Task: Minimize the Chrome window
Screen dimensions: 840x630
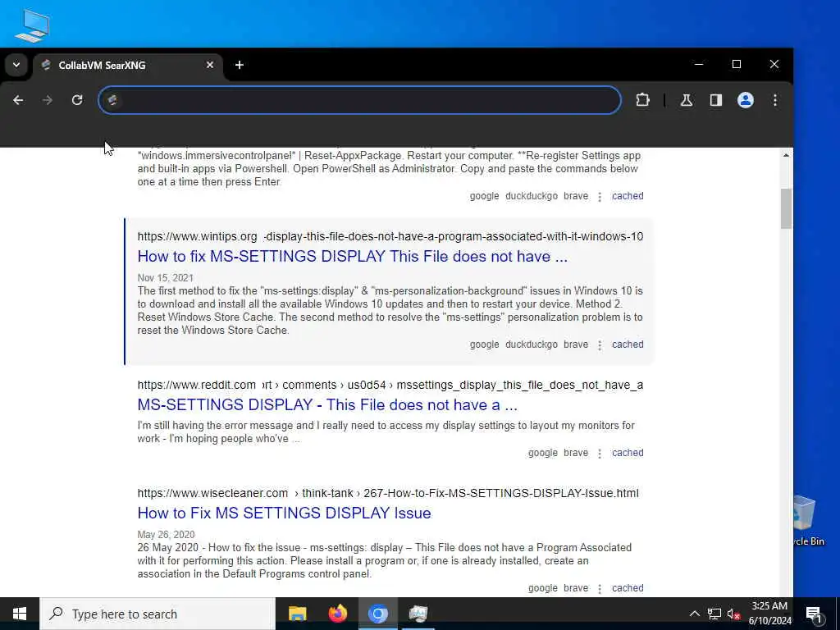Action: (x=699, y=64)
